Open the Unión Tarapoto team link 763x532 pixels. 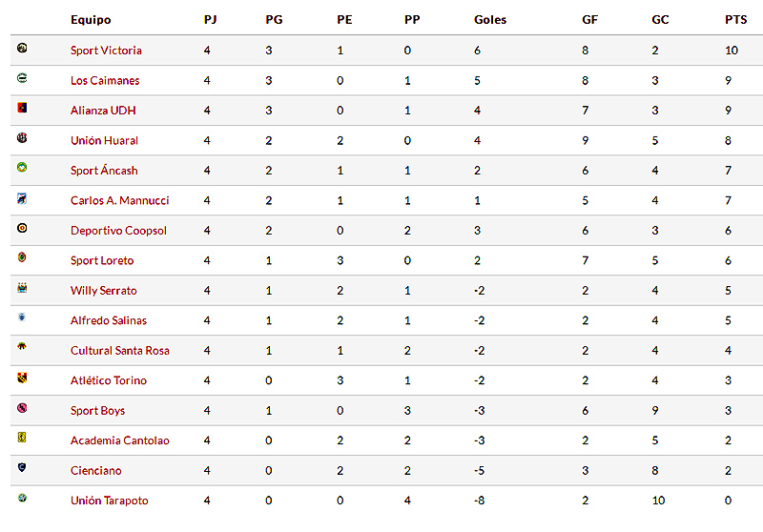point(110,501)
